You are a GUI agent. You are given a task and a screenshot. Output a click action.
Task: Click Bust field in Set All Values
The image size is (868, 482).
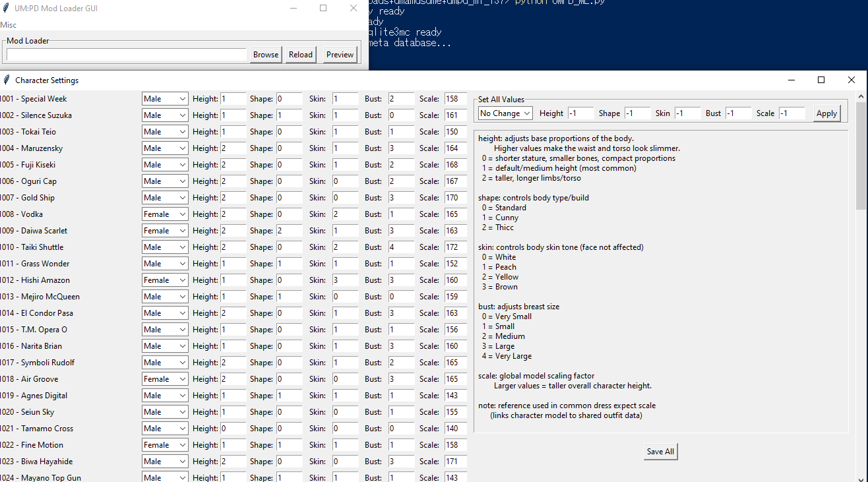(x=738, y=113)
